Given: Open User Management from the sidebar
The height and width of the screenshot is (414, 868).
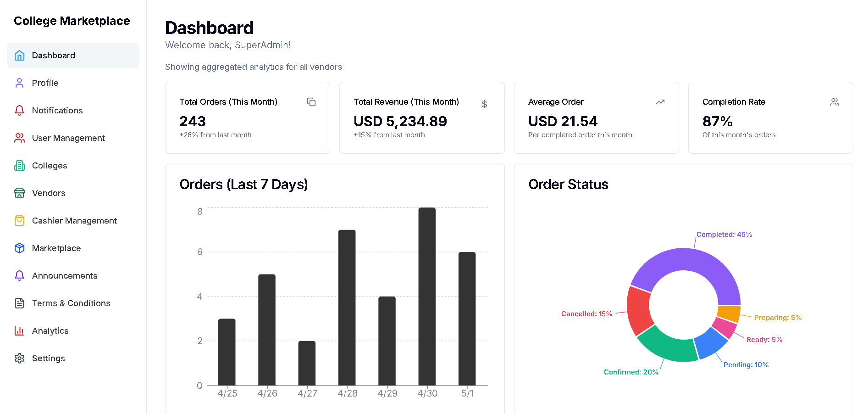Looking at the screenshot, I should point(68,138).
